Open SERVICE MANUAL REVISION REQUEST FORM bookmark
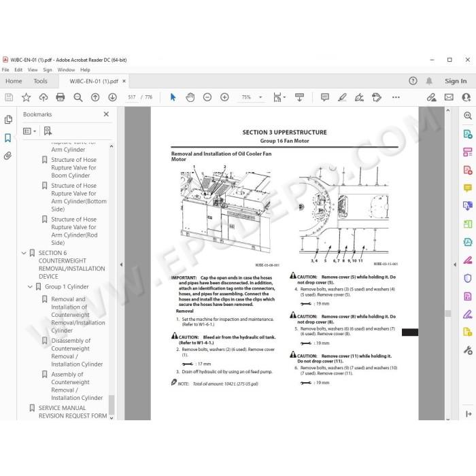This screenshot has height=476, width=476. pos(73,412)
